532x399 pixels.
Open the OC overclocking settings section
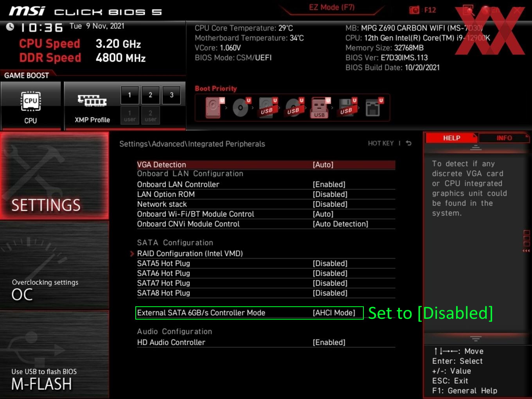tap(54, 265)
